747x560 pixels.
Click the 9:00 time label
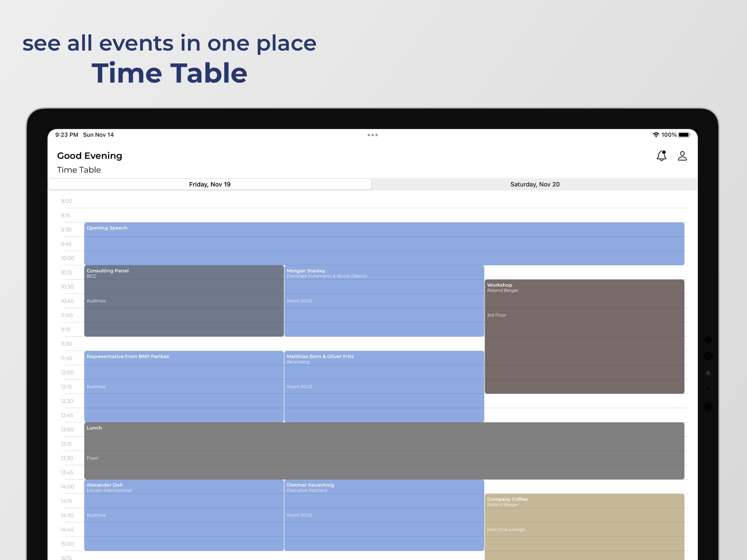coord(66,201)
